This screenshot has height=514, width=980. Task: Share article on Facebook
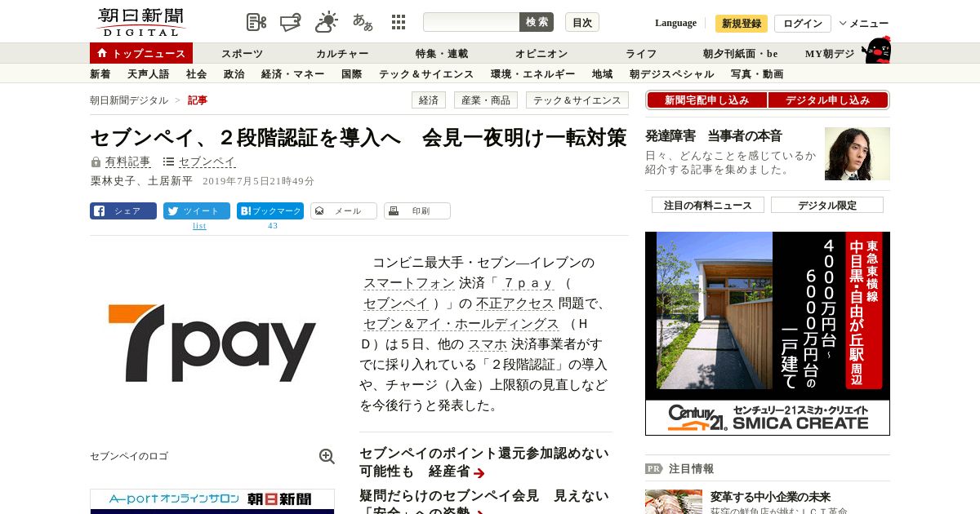[123, 210]
